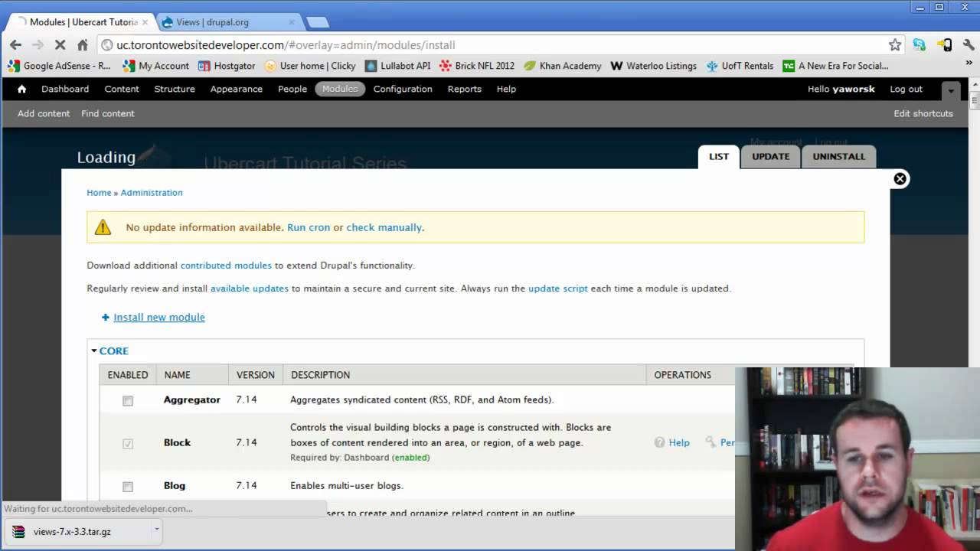Open the Dashboard admin menu
Viewport: 980px width, 551px height.
tap(65, 89)
